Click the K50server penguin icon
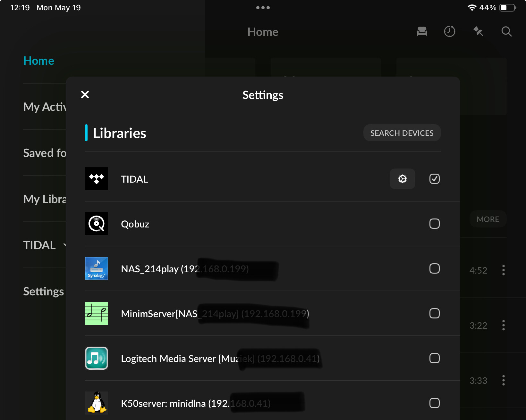 pyautogui.click(x=97, y=403)
